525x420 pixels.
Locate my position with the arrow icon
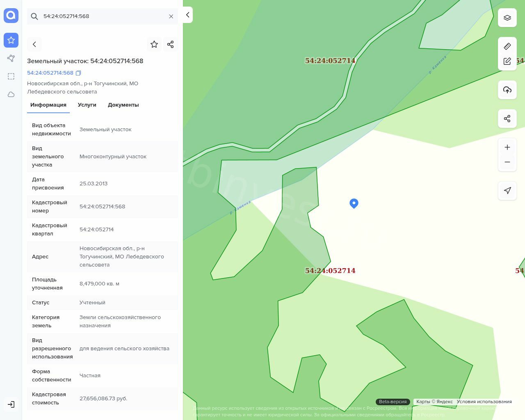[507, 191]
